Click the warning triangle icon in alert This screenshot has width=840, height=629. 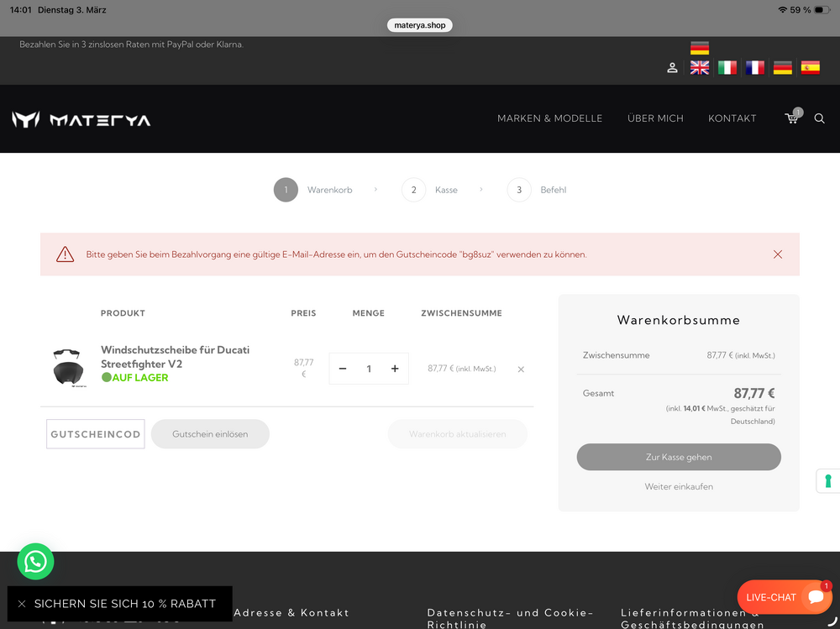point(65,254)
